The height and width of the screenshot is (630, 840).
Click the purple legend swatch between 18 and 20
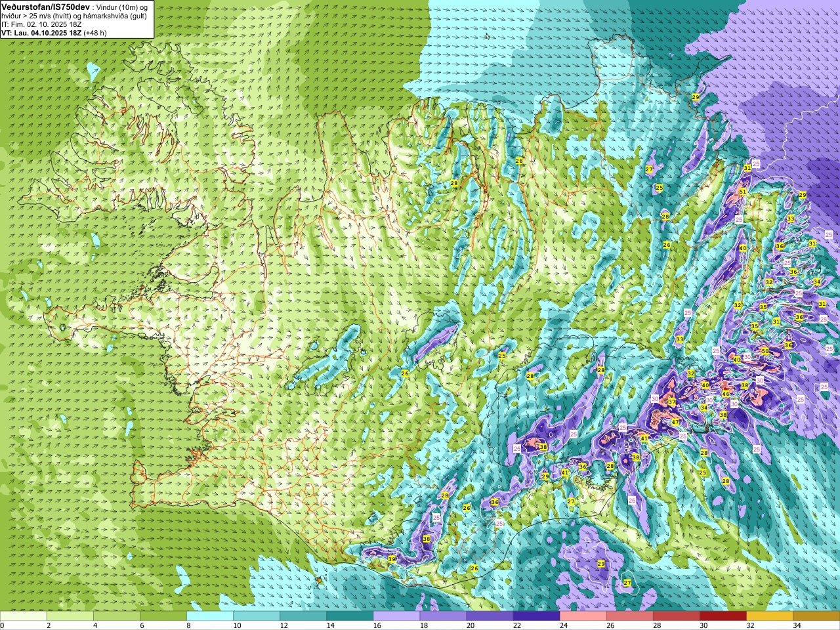pyautogui.click(x=443, y=616)
